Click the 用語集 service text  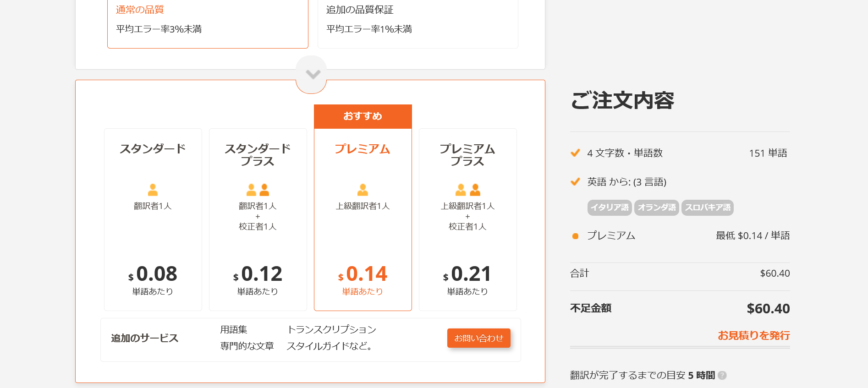click(234, 329)
